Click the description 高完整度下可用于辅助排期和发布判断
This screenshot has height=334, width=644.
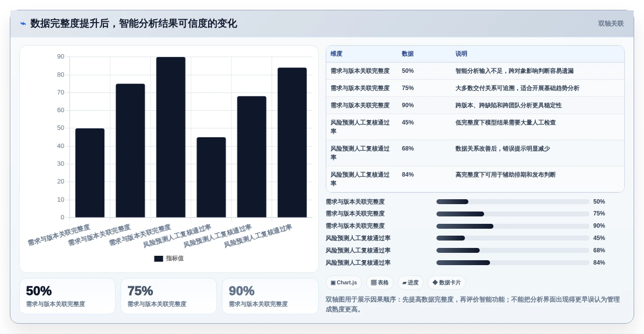(x=506, y=175)
